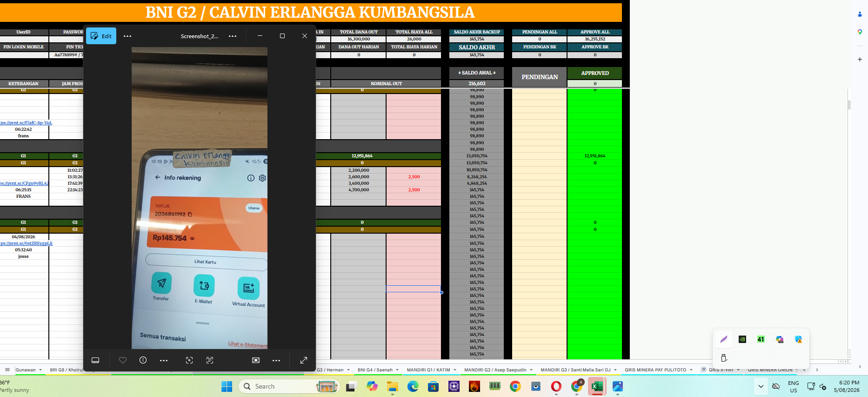Click the phone photo in the Photos viewer
This screenshot has height=397, width=868.
coord(200,198)
